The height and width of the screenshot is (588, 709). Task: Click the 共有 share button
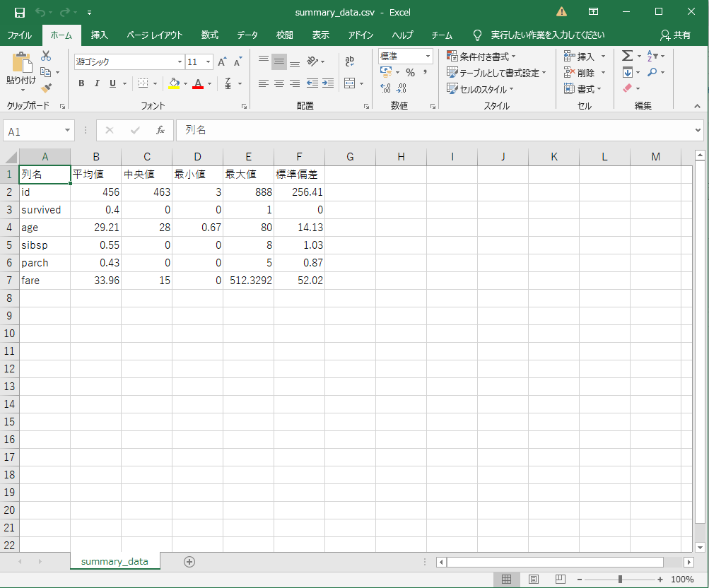pos(675,35)
